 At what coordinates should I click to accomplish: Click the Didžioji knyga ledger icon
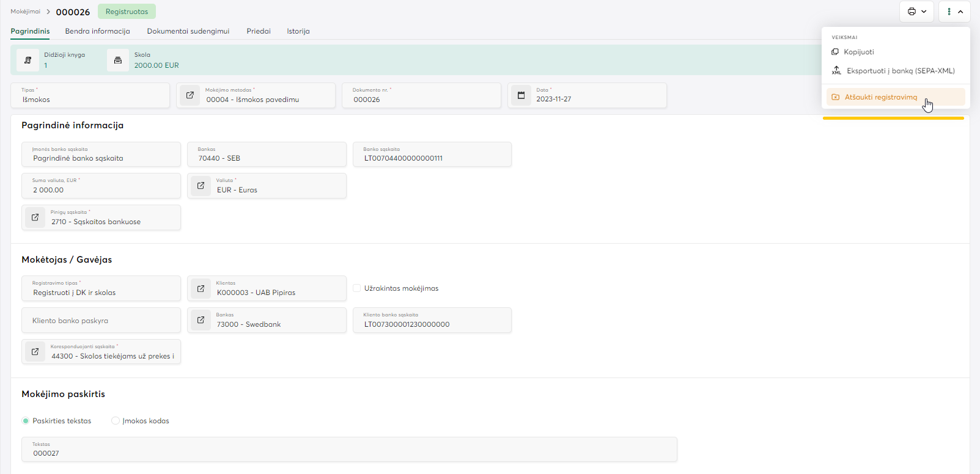click(28, 60)
